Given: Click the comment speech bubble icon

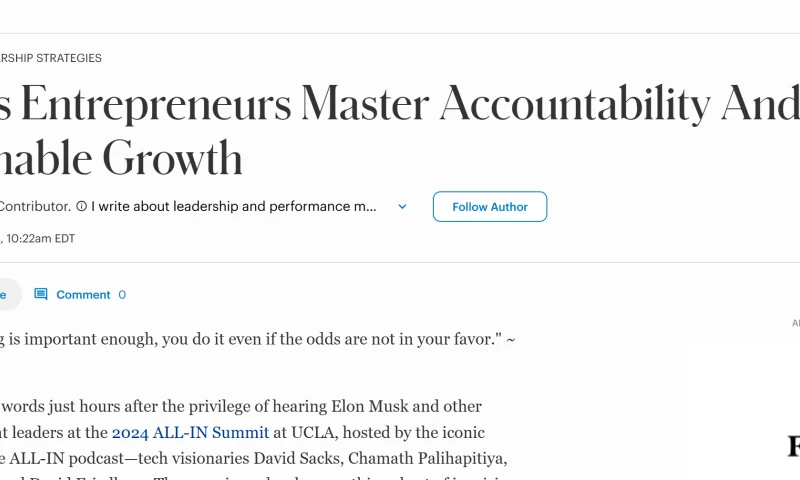Looking at the screenshot, I should (41, 294).
